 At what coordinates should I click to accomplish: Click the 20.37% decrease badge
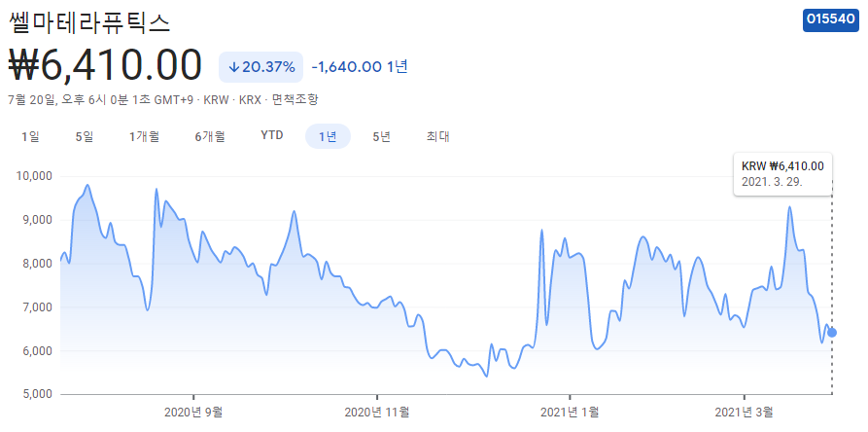(x=260, y=67)
